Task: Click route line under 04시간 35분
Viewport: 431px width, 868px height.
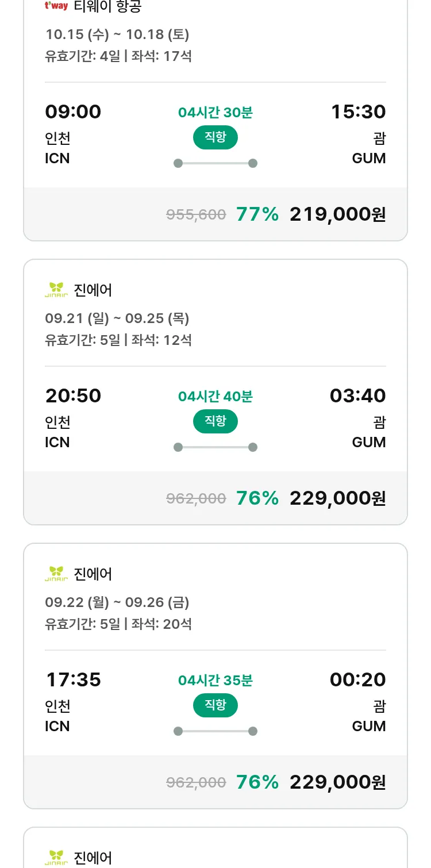Action: point(215,731)
